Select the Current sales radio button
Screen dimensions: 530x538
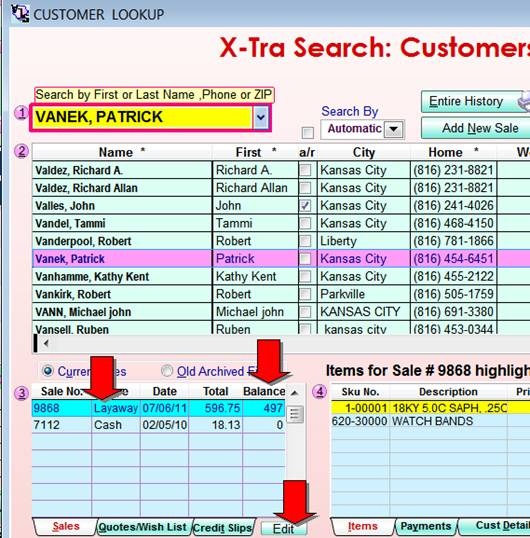pos(48,371)
